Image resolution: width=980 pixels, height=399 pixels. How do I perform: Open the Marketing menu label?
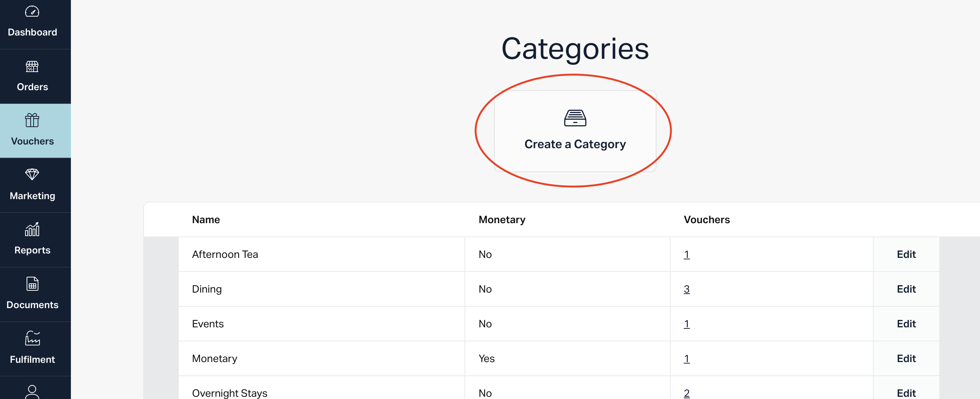pyautogui.click(x=32, y=196)
